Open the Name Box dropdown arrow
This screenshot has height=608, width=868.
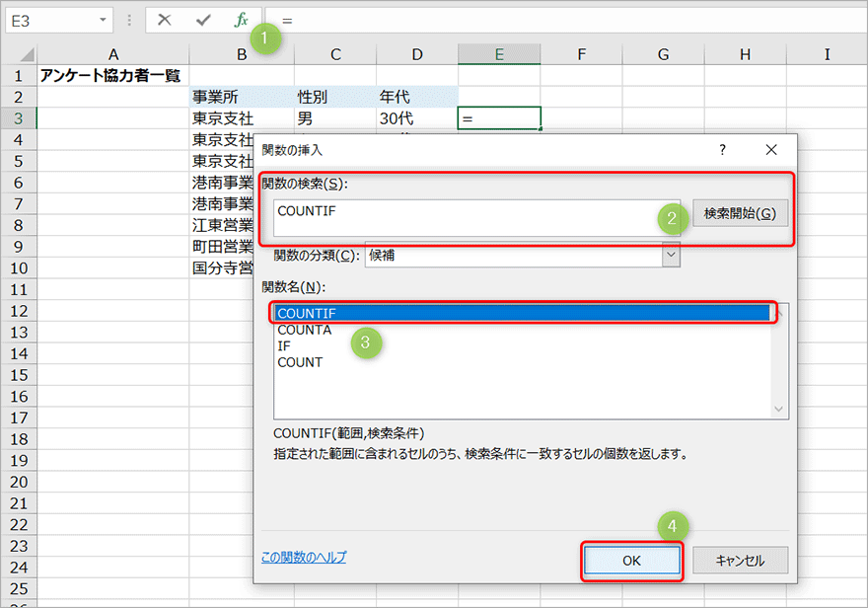(105, 20)
